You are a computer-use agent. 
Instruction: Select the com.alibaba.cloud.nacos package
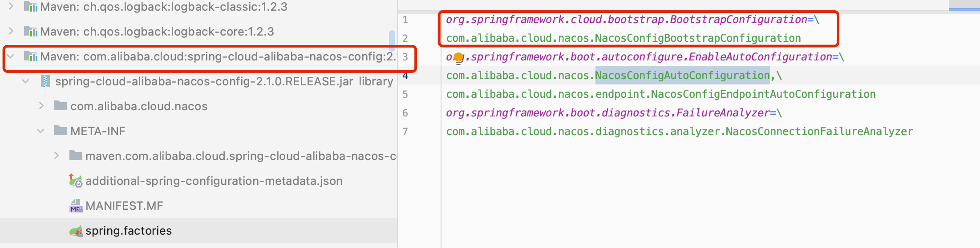[x=139, y=106]
